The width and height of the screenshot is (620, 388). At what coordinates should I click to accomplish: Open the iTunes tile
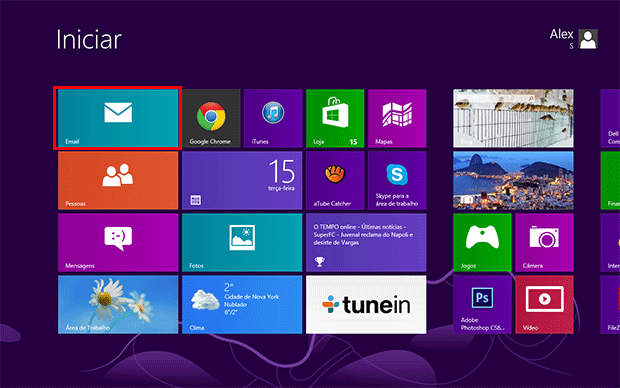click(273, 118)
